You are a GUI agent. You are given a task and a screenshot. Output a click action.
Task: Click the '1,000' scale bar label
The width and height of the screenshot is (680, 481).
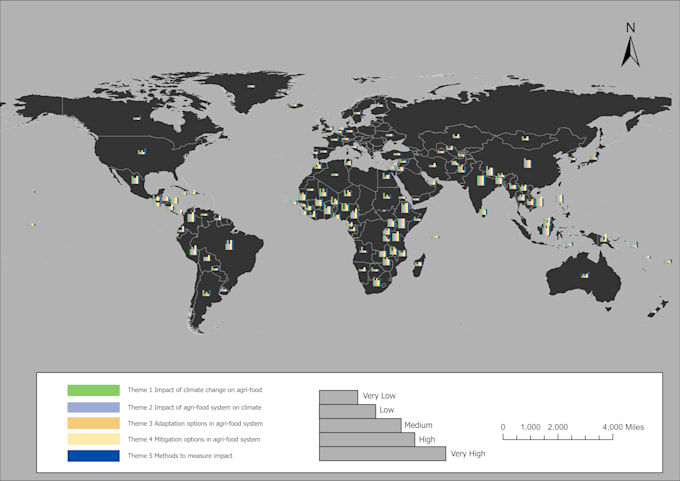tap(530, 427)
